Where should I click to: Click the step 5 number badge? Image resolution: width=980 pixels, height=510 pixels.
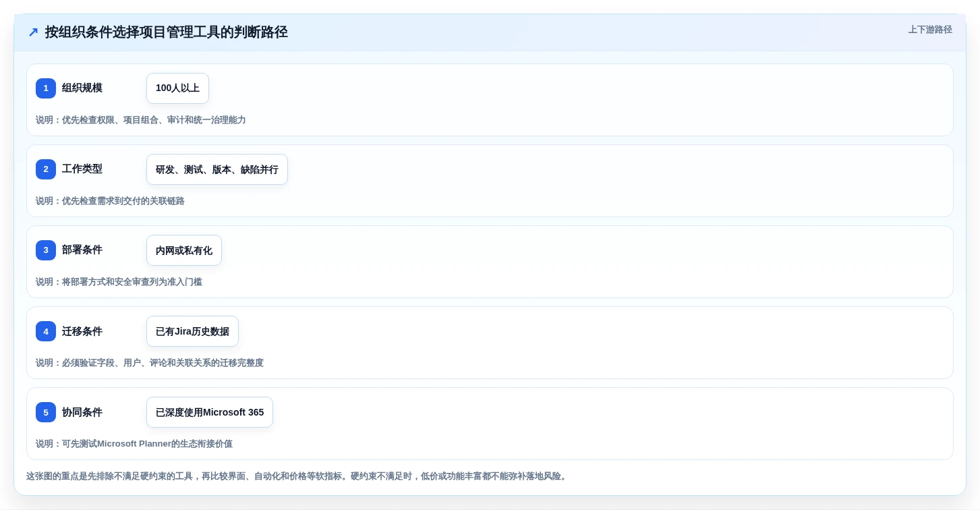click(x=46, y=412)
